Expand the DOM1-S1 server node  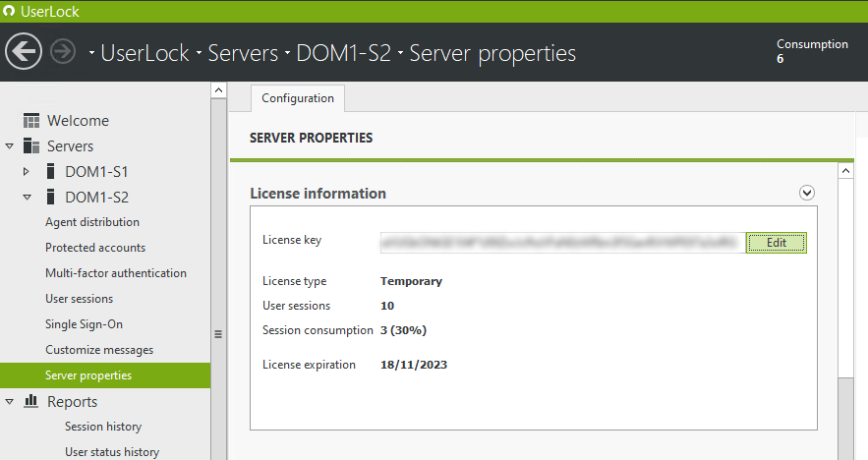(x=26, y=172)
